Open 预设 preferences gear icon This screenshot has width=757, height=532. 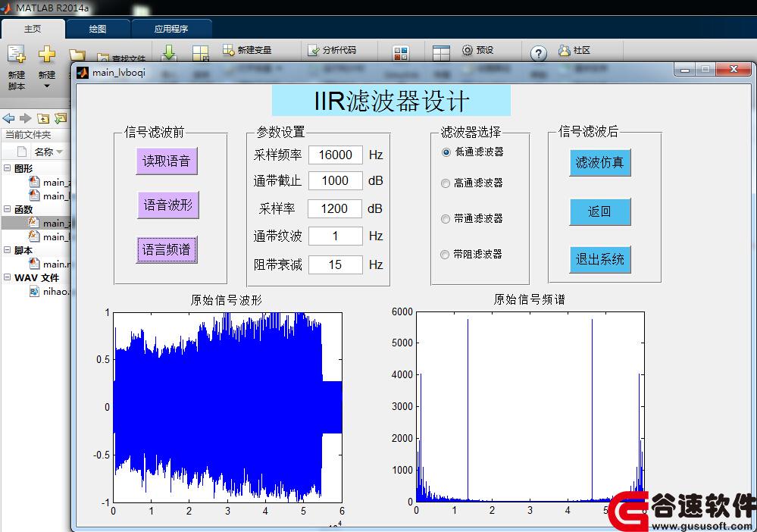468,50
